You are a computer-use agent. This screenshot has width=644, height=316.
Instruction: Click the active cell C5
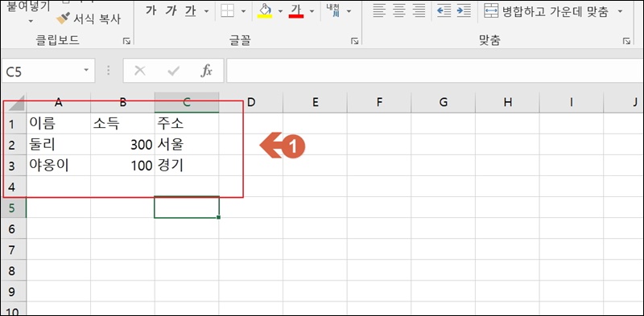tap(187, 207)
